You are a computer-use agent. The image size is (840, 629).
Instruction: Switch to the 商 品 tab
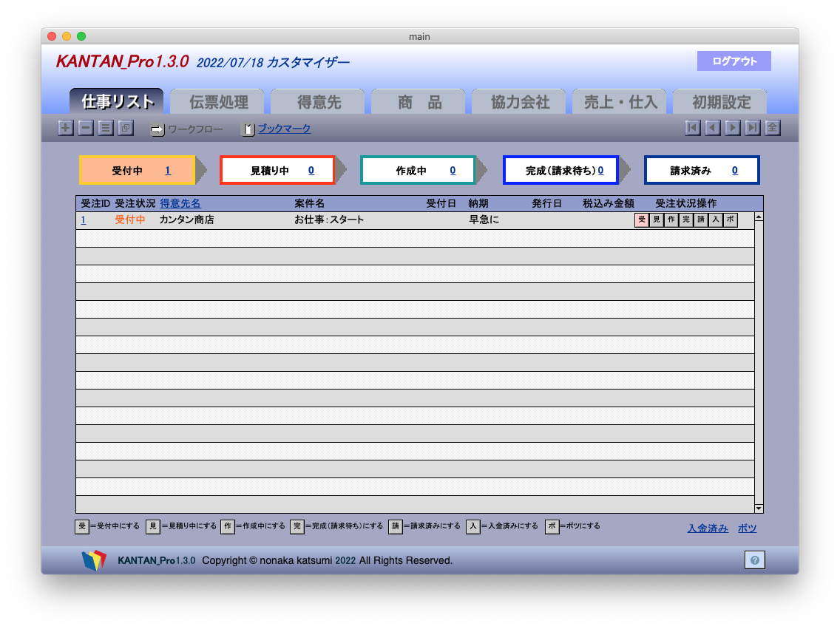tap(419, 101)
